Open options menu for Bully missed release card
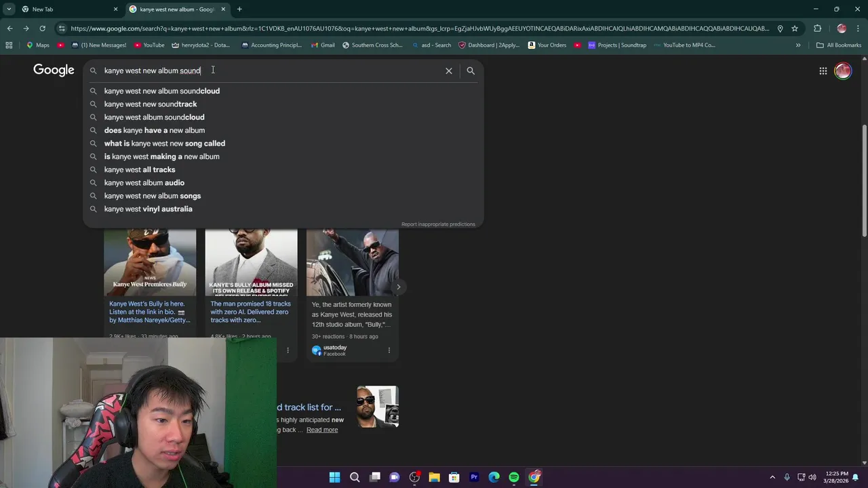 [288, 350]
